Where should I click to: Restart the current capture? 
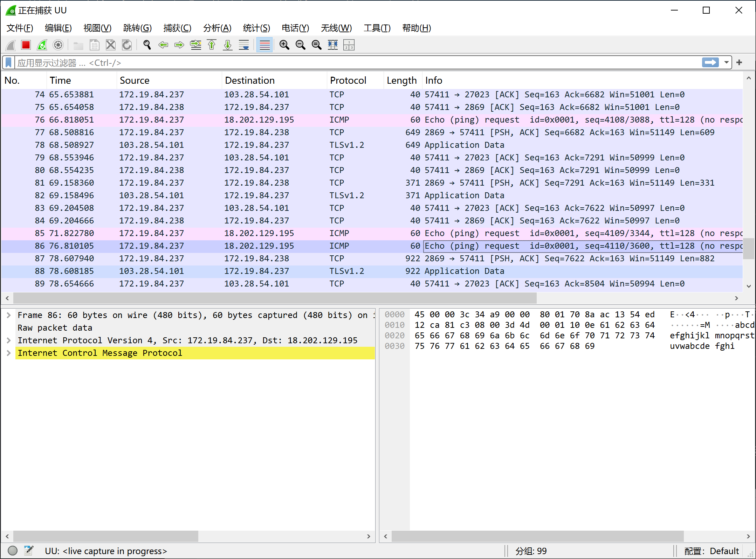point(42,45)
